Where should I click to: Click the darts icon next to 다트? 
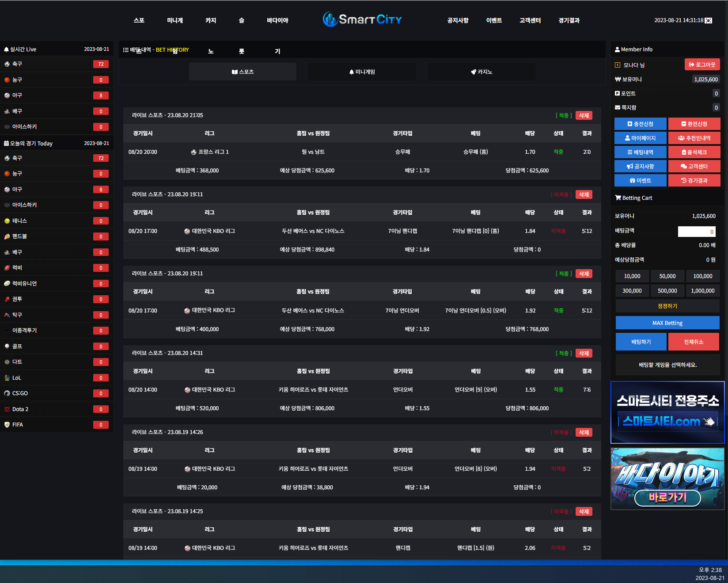[x=7, y=362]
